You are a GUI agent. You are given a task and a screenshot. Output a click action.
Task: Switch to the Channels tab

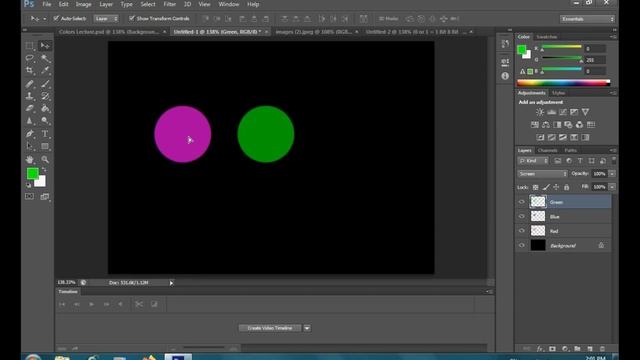tap(547, 151)
